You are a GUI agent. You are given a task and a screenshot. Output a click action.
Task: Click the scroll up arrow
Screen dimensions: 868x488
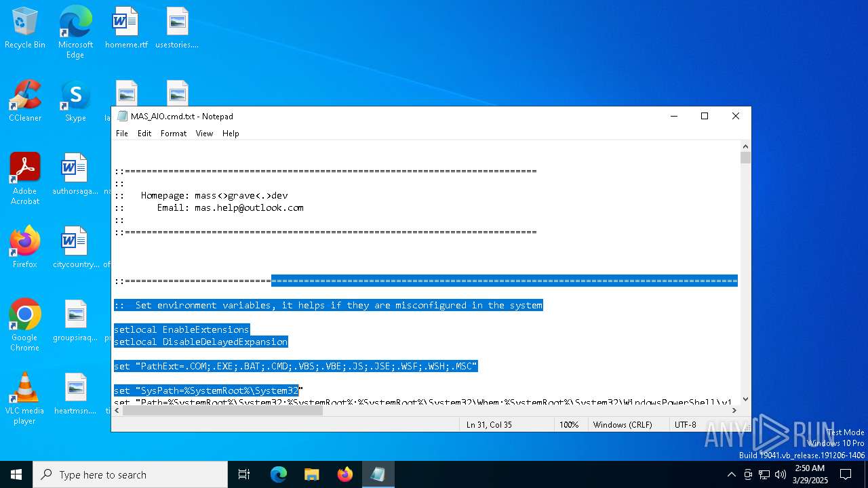coord(746,146)
